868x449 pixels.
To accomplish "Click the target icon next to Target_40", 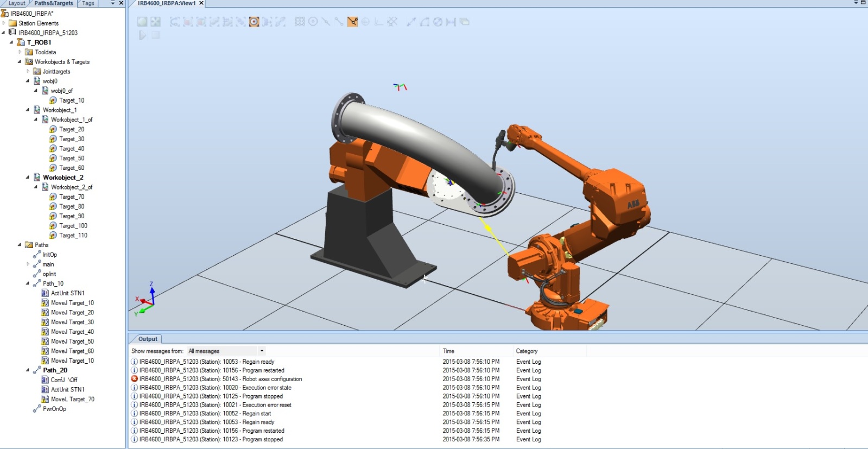I will click(x=53, y=149).
